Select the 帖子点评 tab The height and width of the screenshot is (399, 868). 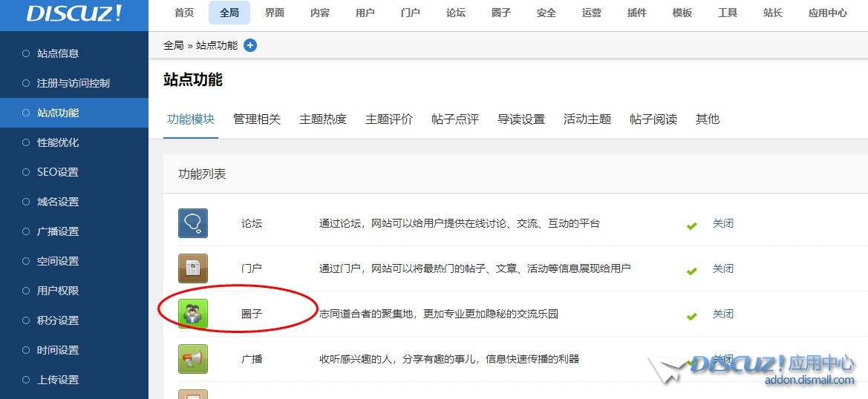pos(455,119)
